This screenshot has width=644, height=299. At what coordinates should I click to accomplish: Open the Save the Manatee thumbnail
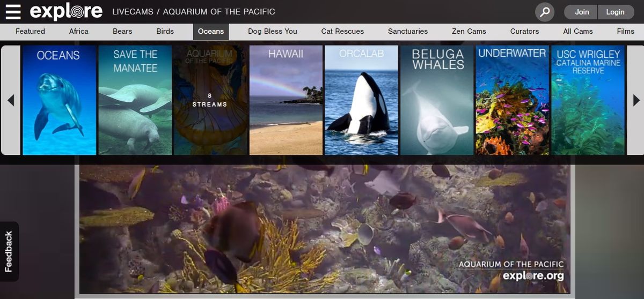click(x=135, y=100)
